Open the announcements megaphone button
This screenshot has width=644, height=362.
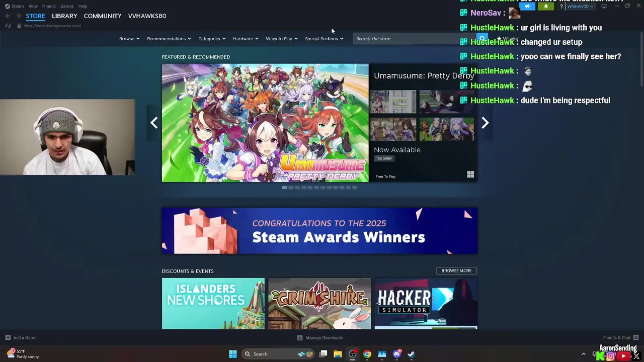click(x=527, y=7)
